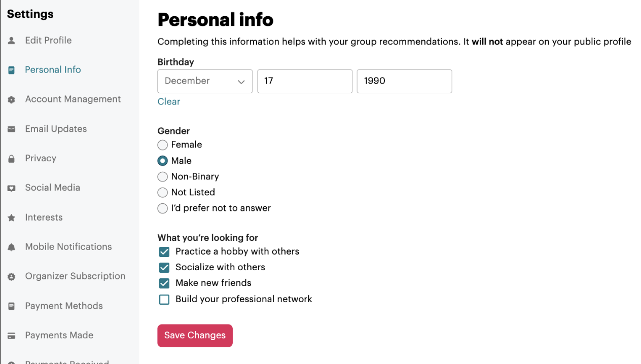Screen dimensions: 641x364
Task: Click the Account Management gear icon
Action: click(11, 99)
